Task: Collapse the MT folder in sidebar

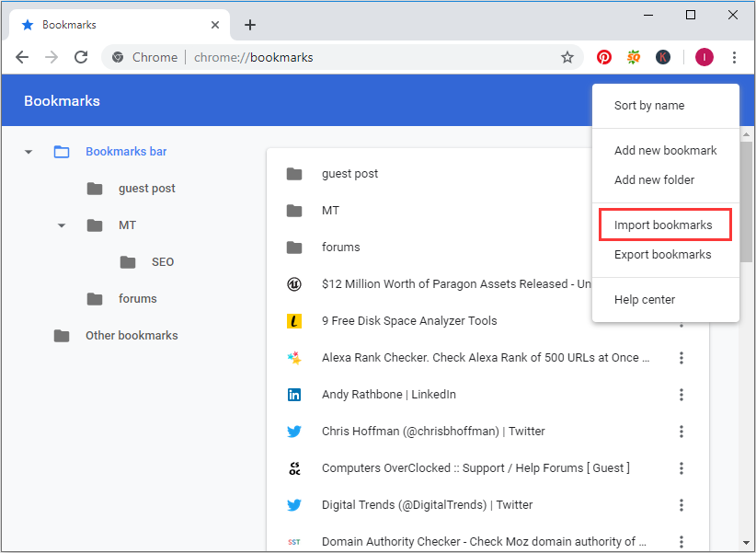Action: (x=62, y=225)
